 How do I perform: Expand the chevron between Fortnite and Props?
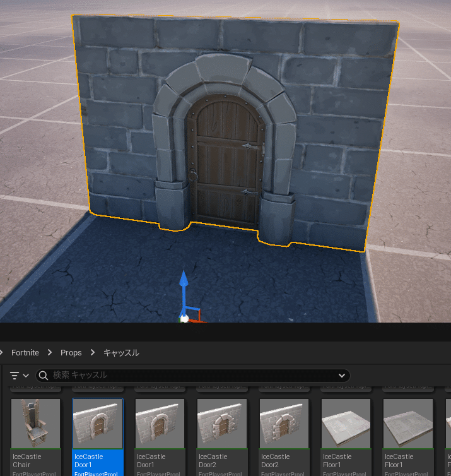click(50, 352)
